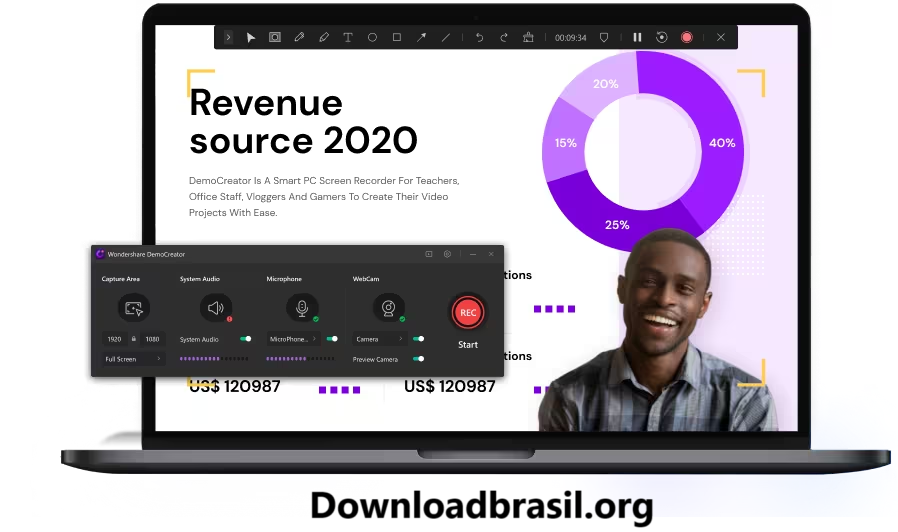Screen dimensions: 898x532
Task: Click the Start label under REC
Action: (x=468, y=345)
